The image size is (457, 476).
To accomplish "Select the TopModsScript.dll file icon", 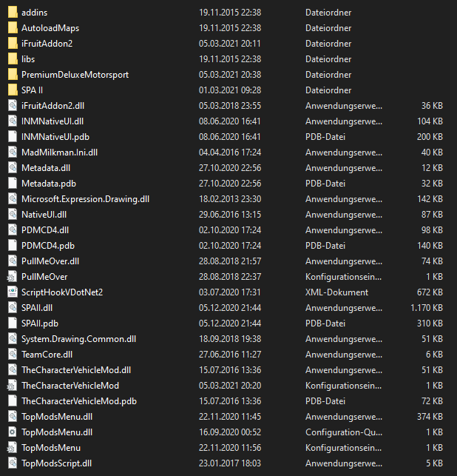I will (x=13, y=463).
